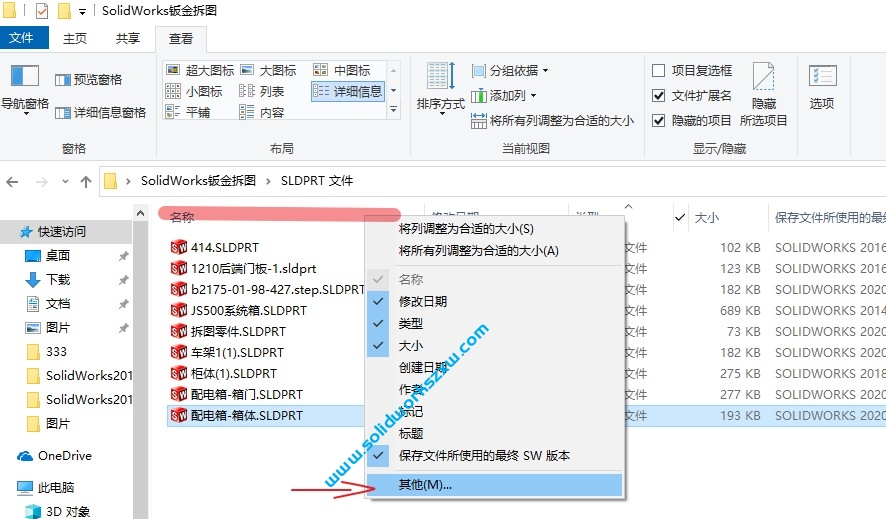
Task: Switch to List (列表) layout
Action: [262, 91]
